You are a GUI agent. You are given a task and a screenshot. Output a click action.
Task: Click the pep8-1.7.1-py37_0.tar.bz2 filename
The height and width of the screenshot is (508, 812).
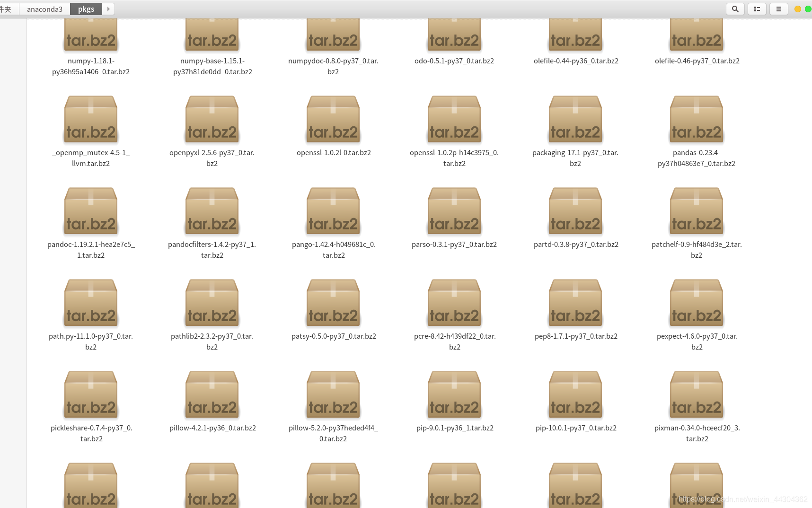click(576, 336)
